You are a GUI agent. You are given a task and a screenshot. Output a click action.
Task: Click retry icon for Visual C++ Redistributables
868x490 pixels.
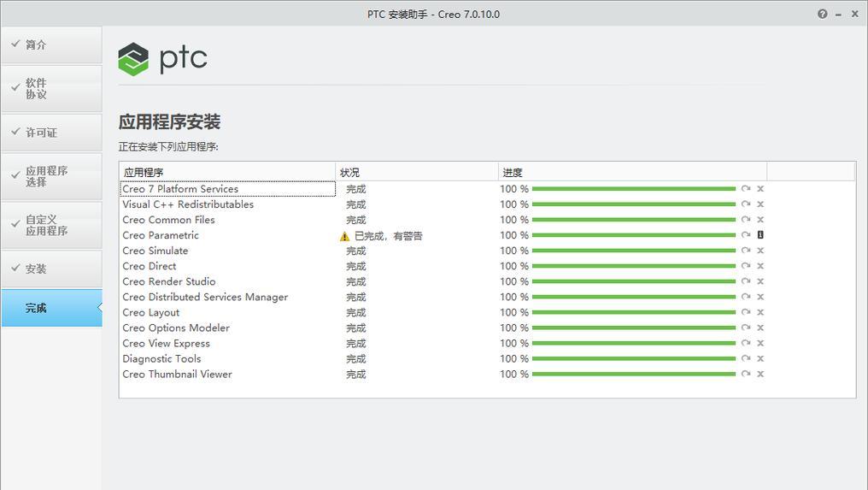click(x=746, y=204)
